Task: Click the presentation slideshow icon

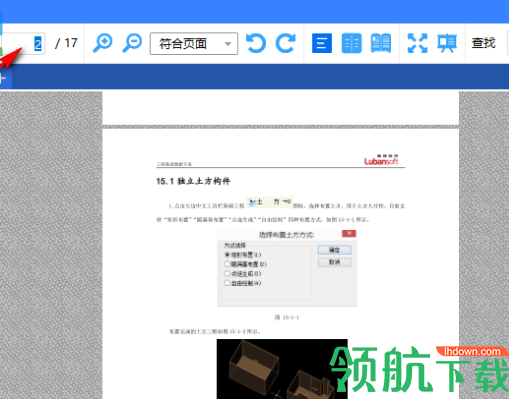Action: [x=447, y=43]
